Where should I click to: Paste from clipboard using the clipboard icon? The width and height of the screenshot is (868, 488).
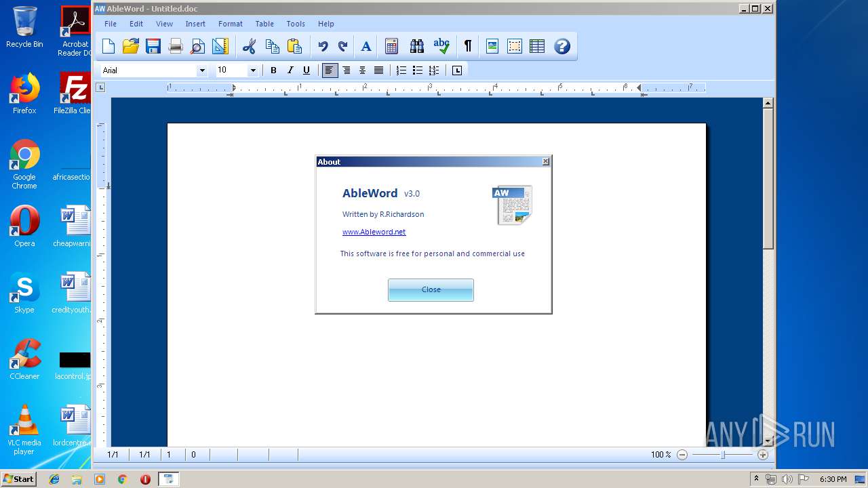click(294, 46)
